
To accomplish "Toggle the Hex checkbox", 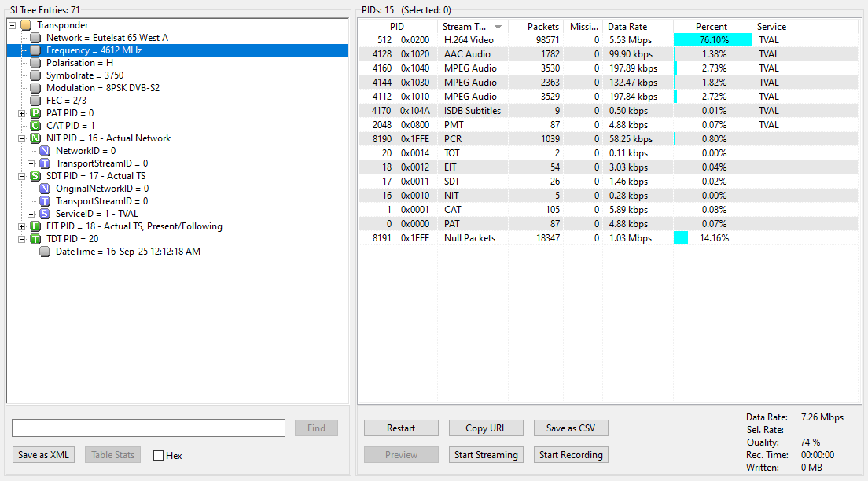I will [158, 456].
